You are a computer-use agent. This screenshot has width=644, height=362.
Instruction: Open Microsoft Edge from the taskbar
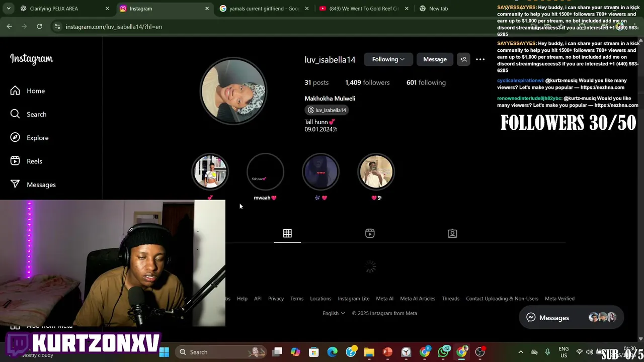click(332, 352)
